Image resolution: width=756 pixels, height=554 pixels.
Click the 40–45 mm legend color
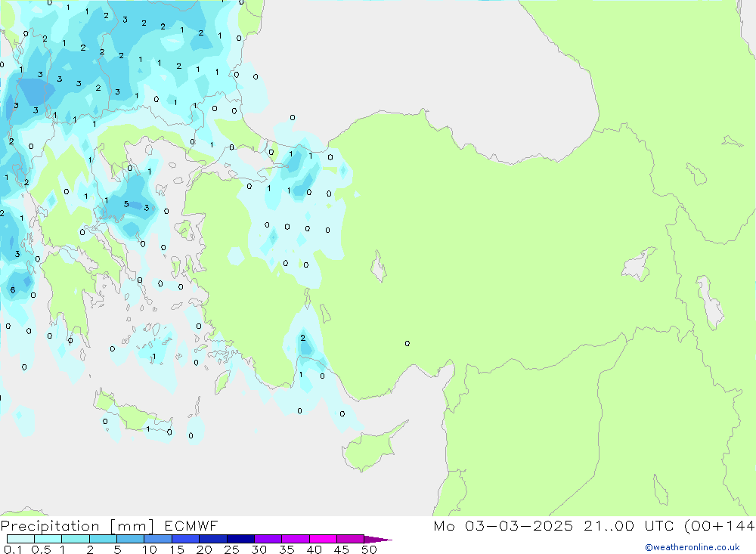[x=323, y=539]
